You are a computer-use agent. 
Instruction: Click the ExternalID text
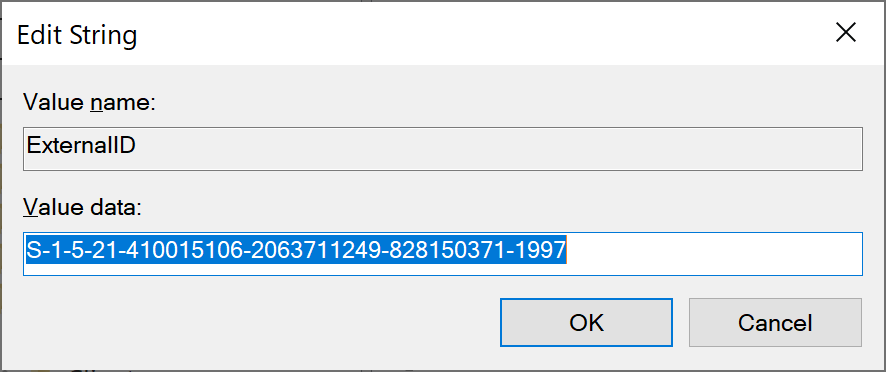click(81, 147)
